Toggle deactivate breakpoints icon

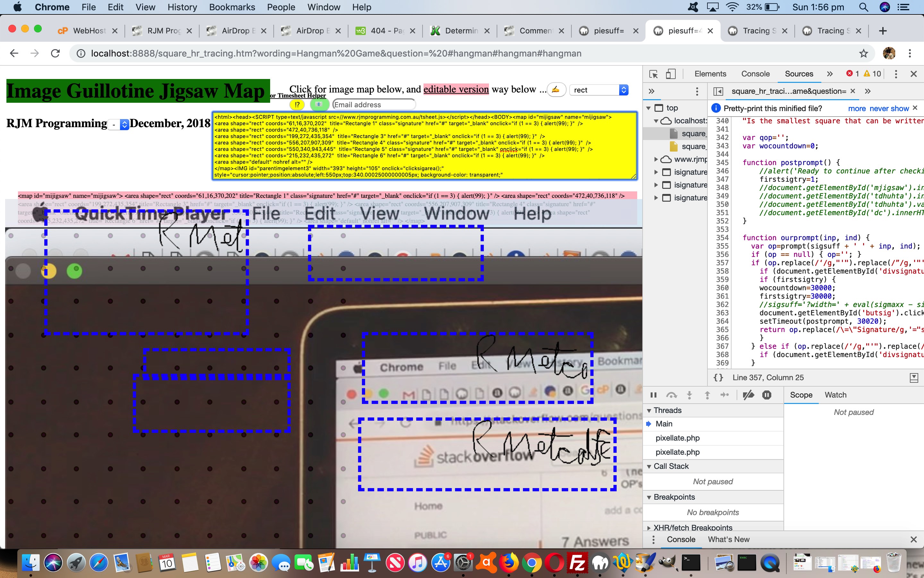tap(749, 395)
